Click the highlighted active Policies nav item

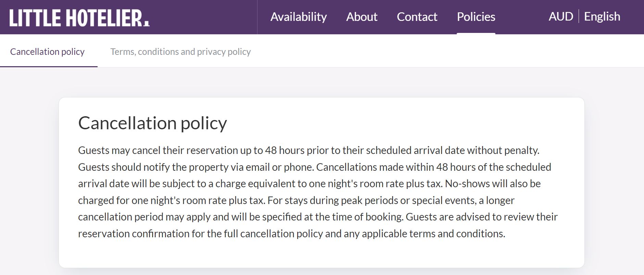pyautogui.click(x=476, y=17)
